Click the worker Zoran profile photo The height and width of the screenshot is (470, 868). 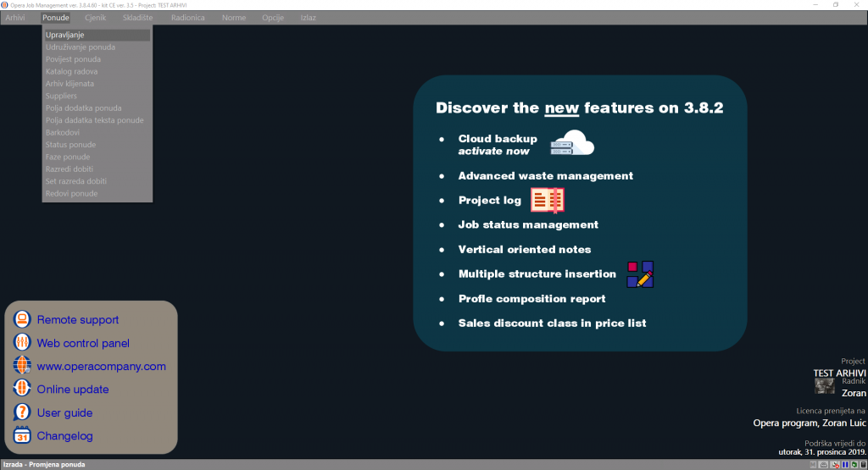(824, 386)
